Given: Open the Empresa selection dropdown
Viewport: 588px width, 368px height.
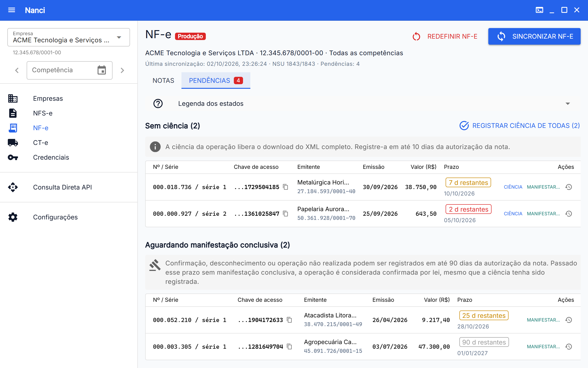Looking at the screenshot, I should [x=68, y=37].
